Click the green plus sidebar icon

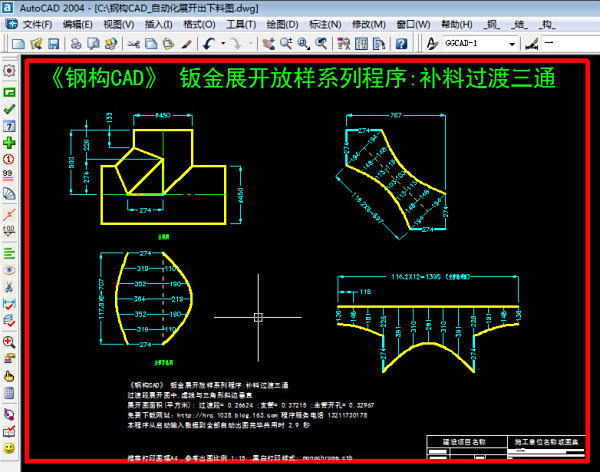pyautogui.click(x=9, y=143)
